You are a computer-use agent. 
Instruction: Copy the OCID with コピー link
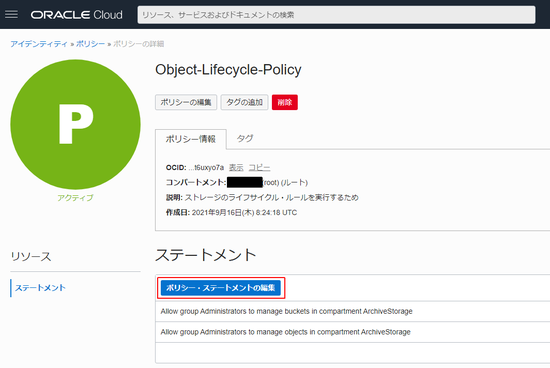pos(259,168)
